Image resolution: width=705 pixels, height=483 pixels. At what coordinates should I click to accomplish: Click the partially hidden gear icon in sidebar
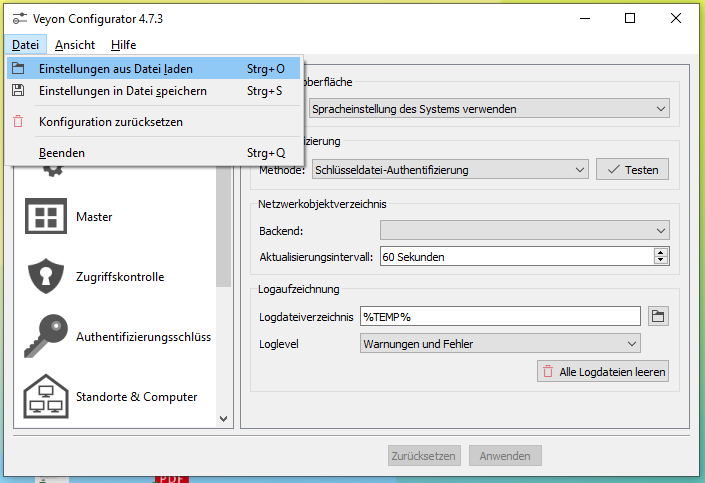tap(53, 171)
